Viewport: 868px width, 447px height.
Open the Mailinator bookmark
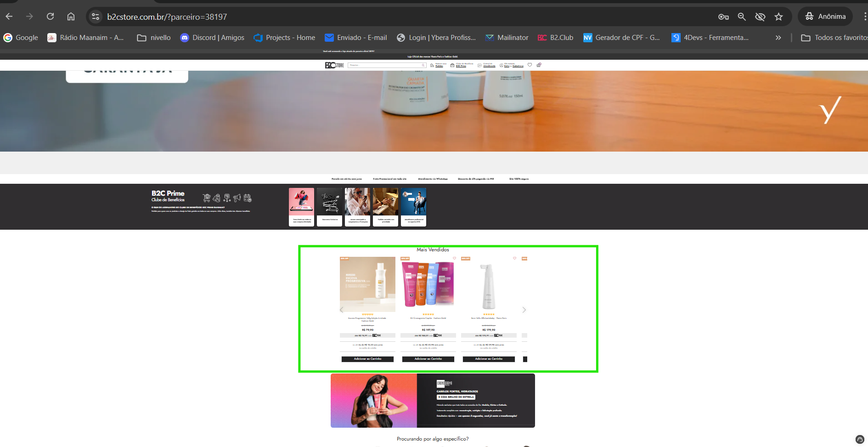click(x=507, y=38)
